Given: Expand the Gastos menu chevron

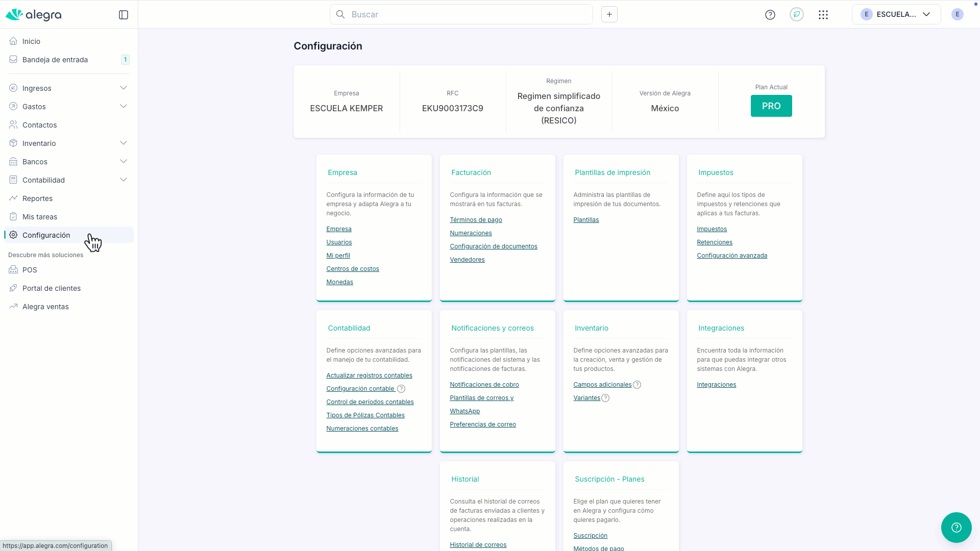Looking at the screenshot, I should pyautogui.click(x=124, y=107).
